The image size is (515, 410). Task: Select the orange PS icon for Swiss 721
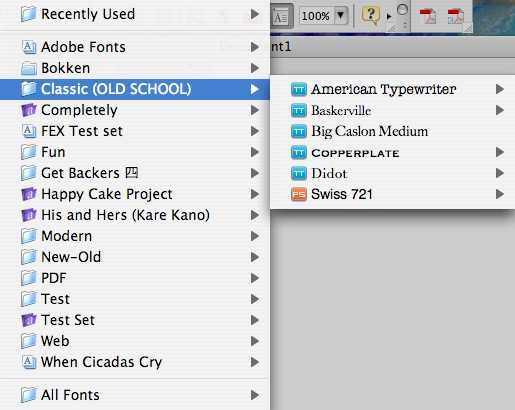pyautogui.click(x=299, y=194)
